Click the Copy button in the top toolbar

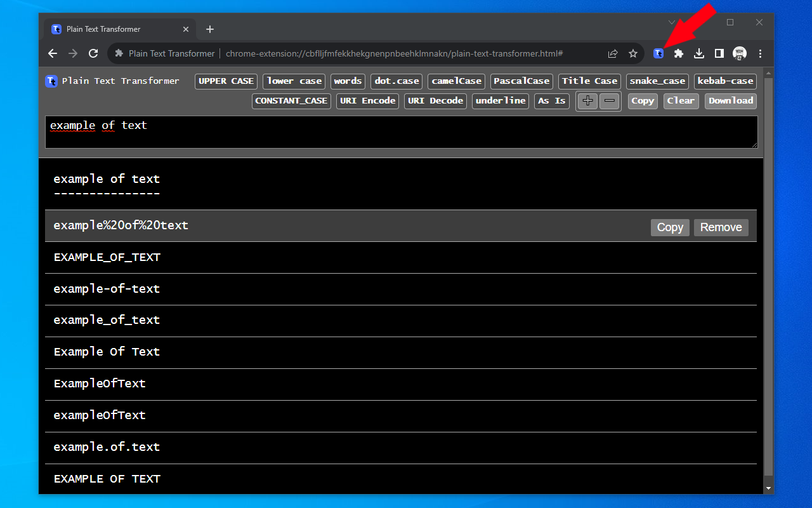pos(643,101)
